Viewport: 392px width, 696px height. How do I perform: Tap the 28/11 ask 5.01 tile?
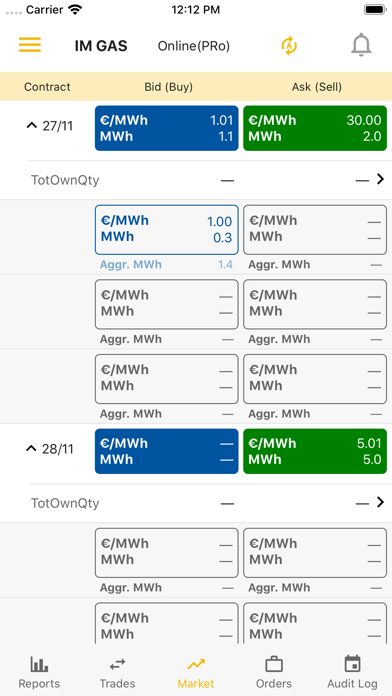[x=315, y=451]
